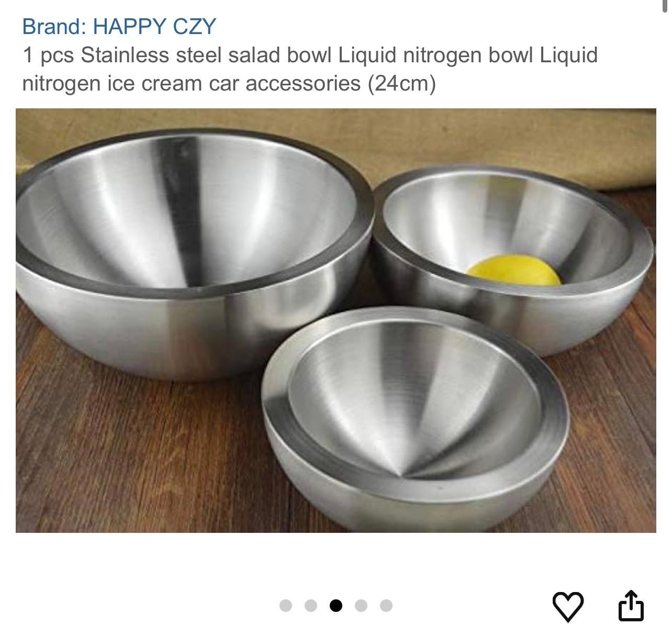The width and height of the screenshot is (672, 625).
Task: Tap the yellow lemon inside the bowl
Action: coord(514,270)
